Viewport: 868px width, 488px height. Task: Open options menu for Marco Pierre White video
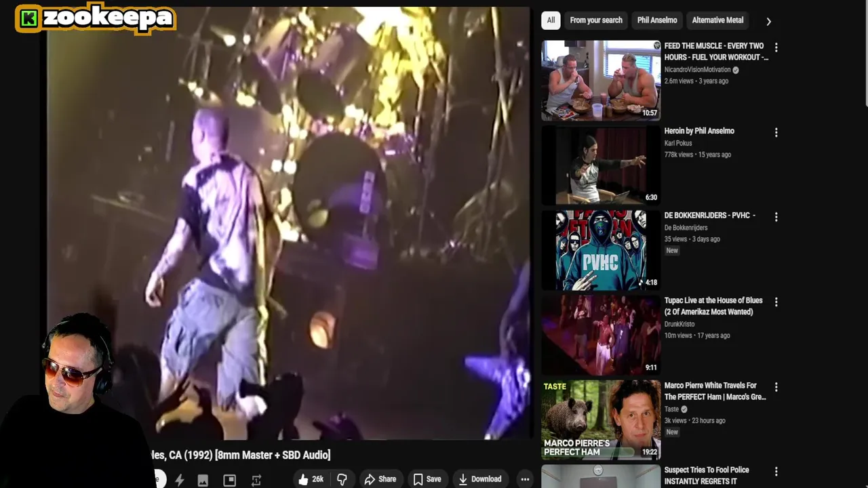776,387
